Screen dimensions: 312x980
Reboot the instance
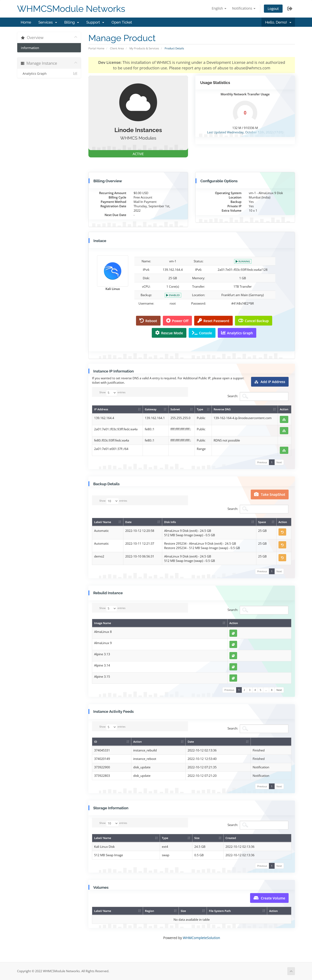pos(148,321)
